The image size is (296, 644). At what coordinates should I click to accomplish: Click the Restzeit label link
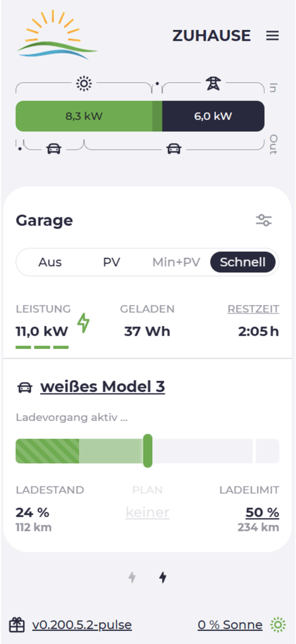[x=253, y=309]
